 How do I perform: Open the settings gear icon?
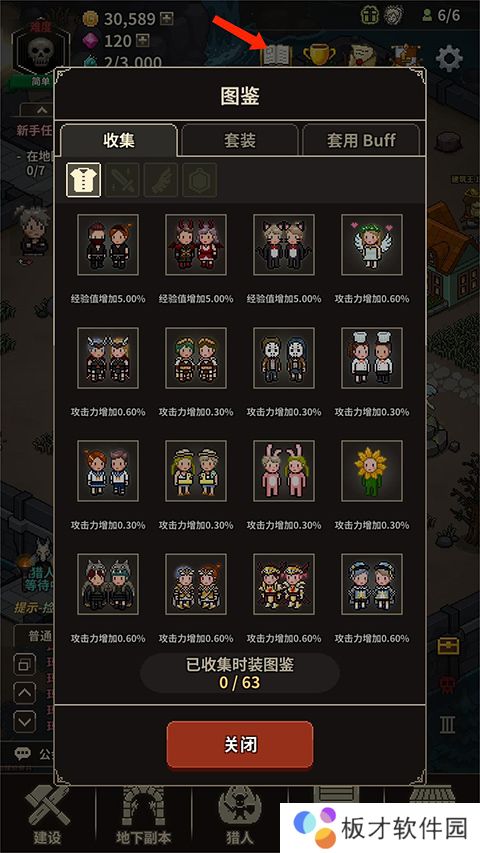coord(449,59)
